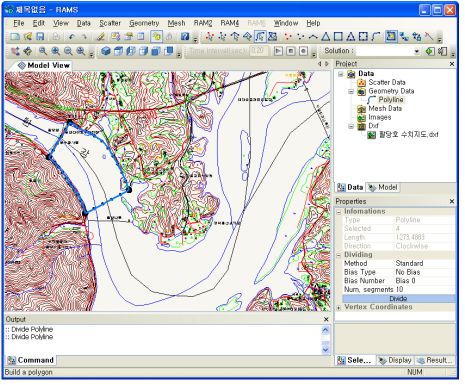
Task: Expand the Vertex Coordinates property group
Action: point(339,308)
